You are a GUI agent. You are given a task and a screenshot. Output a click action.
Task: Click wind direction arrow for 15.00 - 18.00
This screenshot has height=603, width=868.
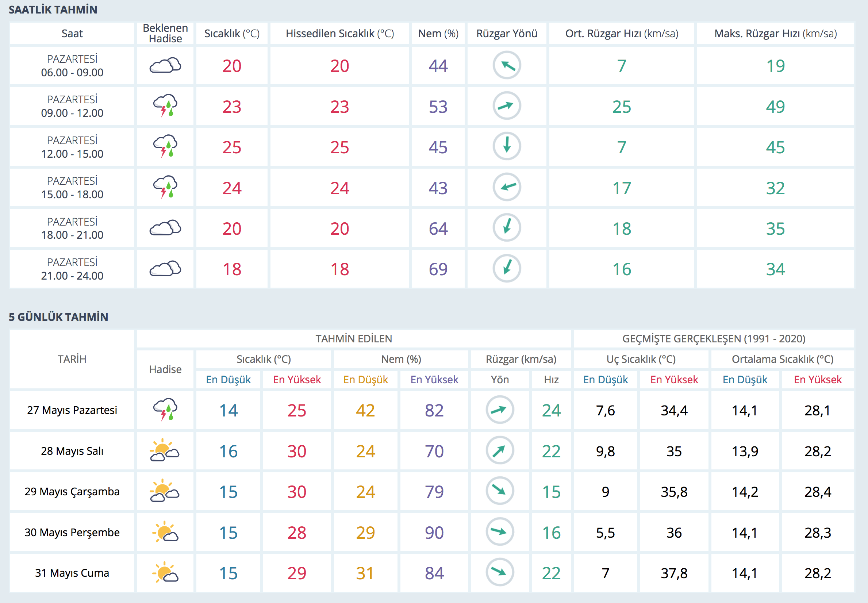507,187
